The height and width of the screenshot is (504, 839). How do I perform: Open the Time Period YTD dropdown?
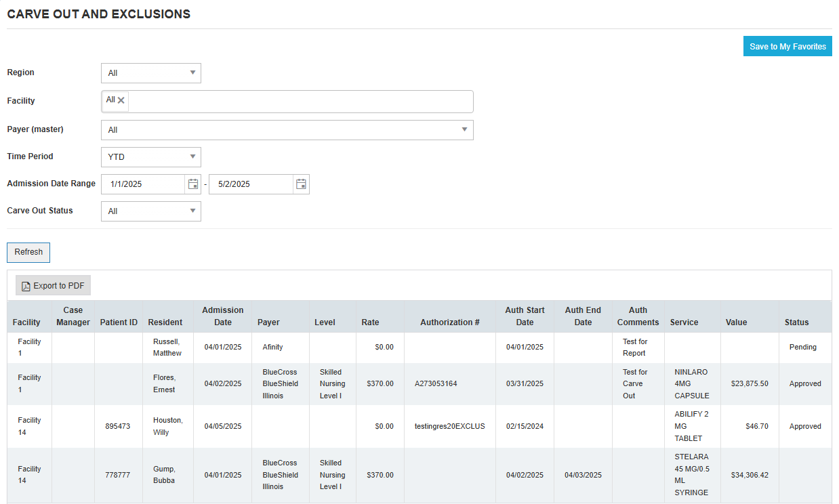coord(151,157)
